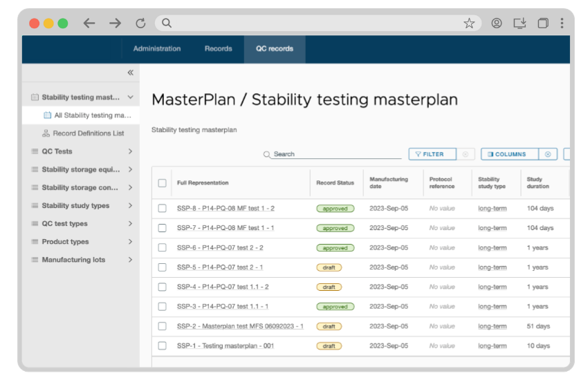This screenshot has height=380, width=588.
Task: Select checkbox for SSP-8 row
Action: pos(162,209)
